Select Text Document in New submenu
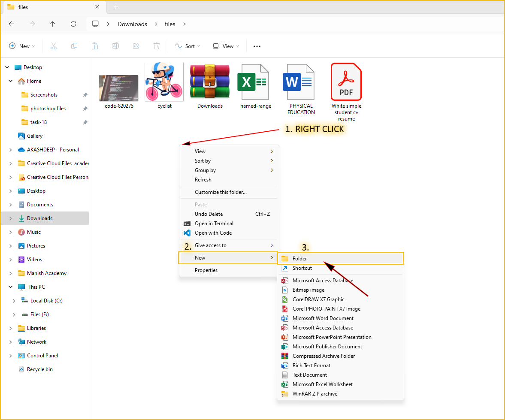Image resolution: width=505 pixels, height=420 pixels. coord(309,375)
